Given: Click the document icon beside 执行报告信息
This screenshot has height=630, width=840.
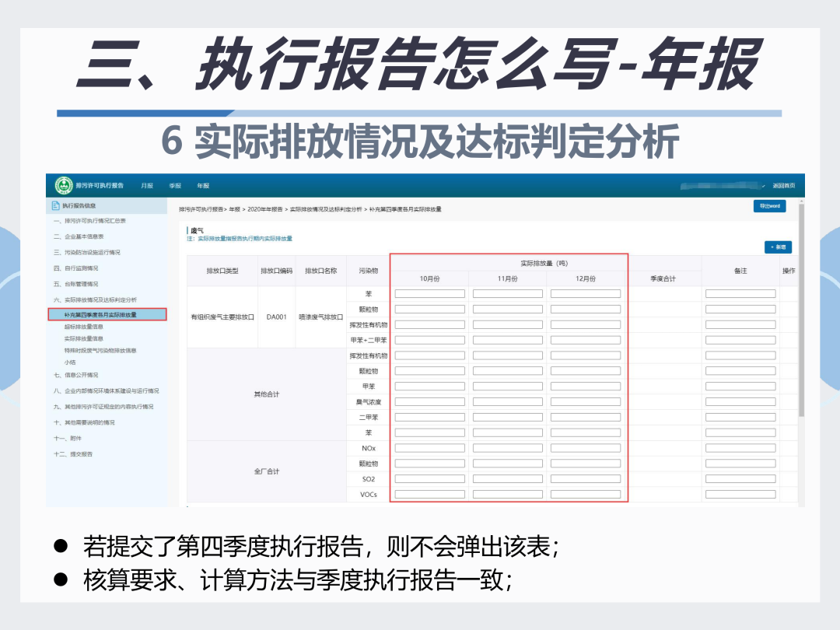Looking at the screenshot, I should point(55,205).
